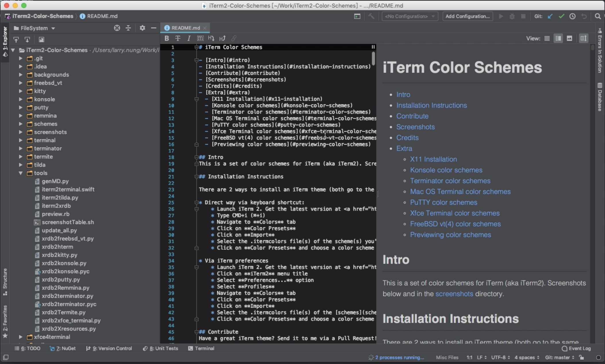Open the Git: master branch dropdown

(560, 357)
